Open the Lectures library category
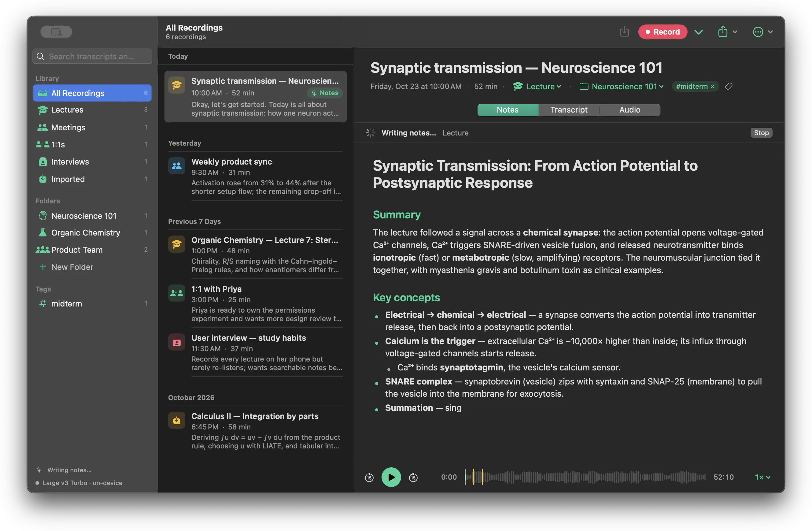The image size is (812, 531). point(92,110)
